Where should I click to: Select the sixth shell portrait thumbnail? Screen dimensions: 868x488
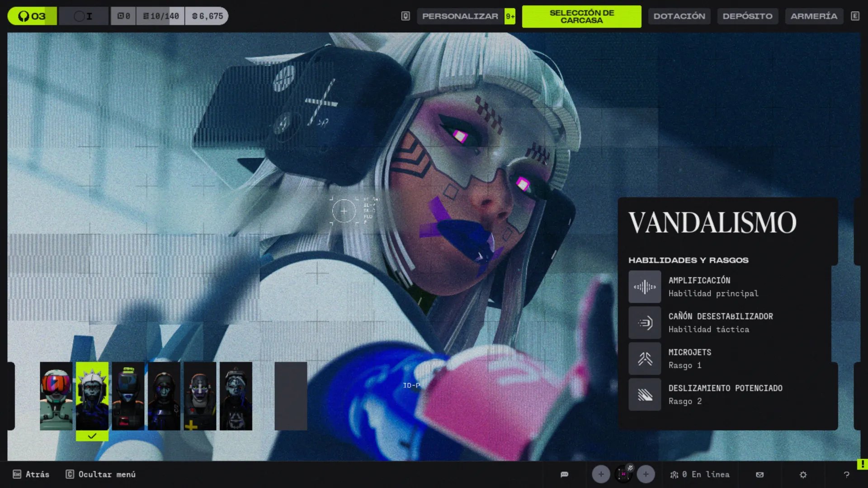pyautogui.click(x=236, y=396)
